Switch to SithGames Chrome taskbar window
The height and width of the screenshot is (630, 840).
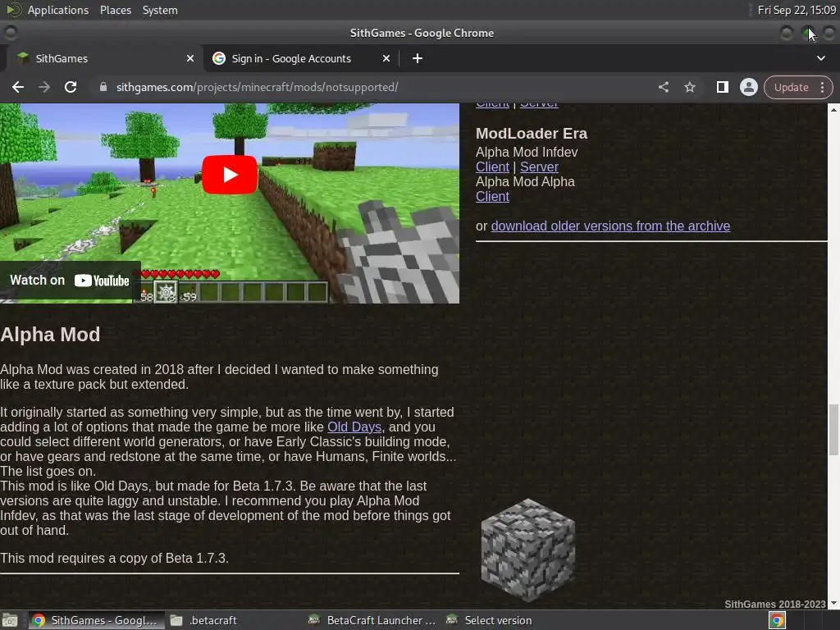pyautogui.click(x=95, y=620)
